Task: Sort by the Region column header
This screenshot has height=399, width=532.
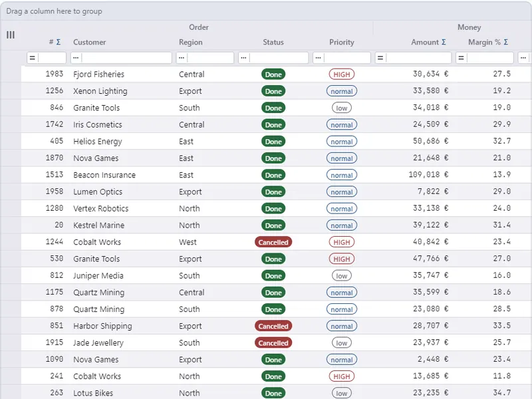Action: coord(191,42)
